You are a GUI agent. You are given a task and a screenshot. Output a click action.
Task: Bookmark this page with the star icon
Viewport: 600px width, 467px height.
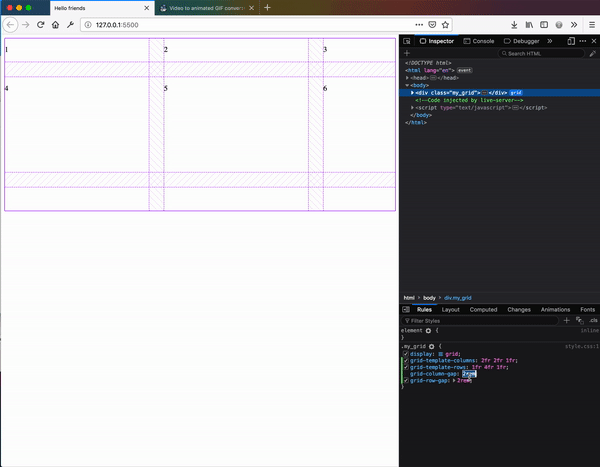point(445,24)
